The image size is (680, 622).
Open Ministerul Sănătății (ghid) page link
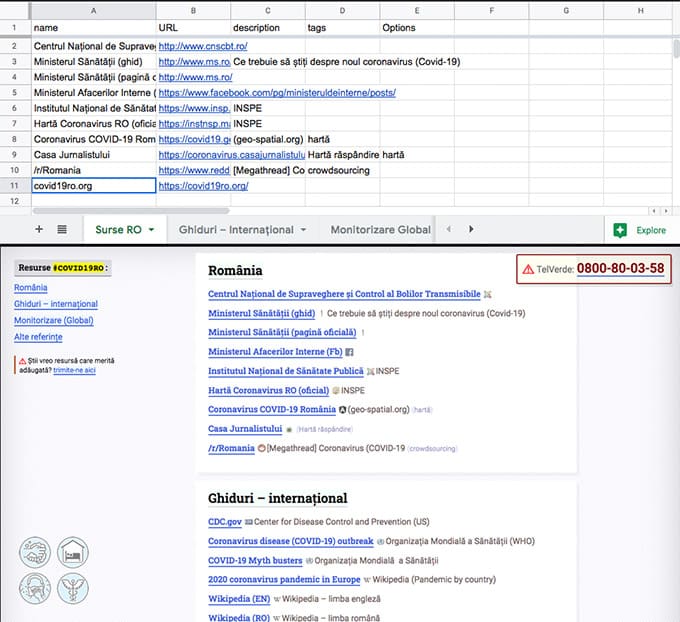coord(262,314)
